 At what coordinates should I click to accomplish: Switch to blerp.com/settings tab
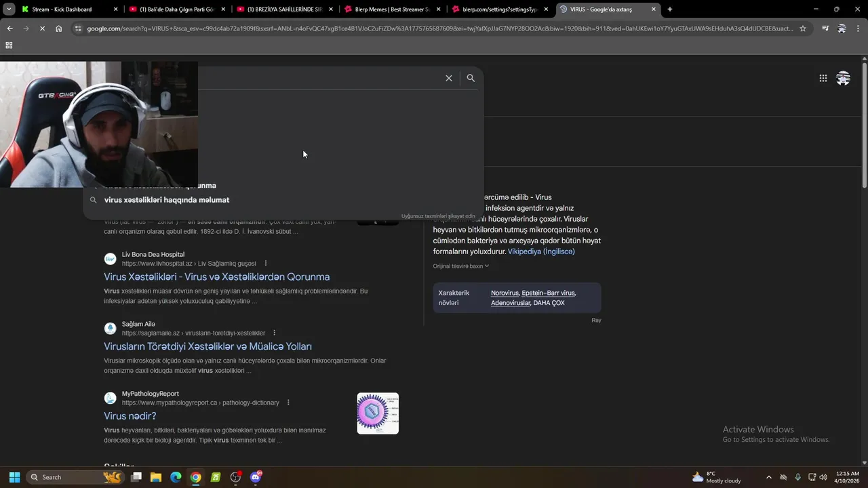pos(500,9)
